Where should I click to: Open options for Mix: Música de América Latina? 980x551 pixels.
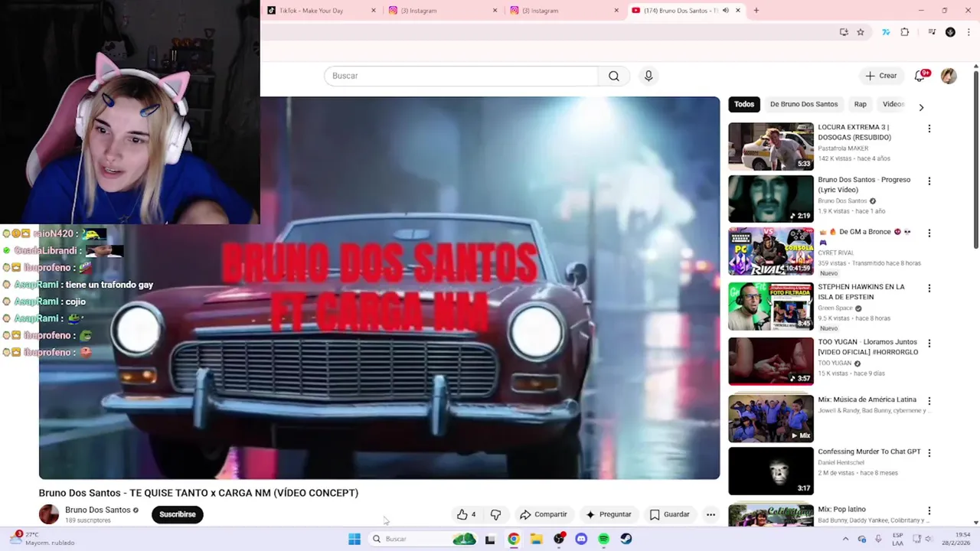pos(929,401)
